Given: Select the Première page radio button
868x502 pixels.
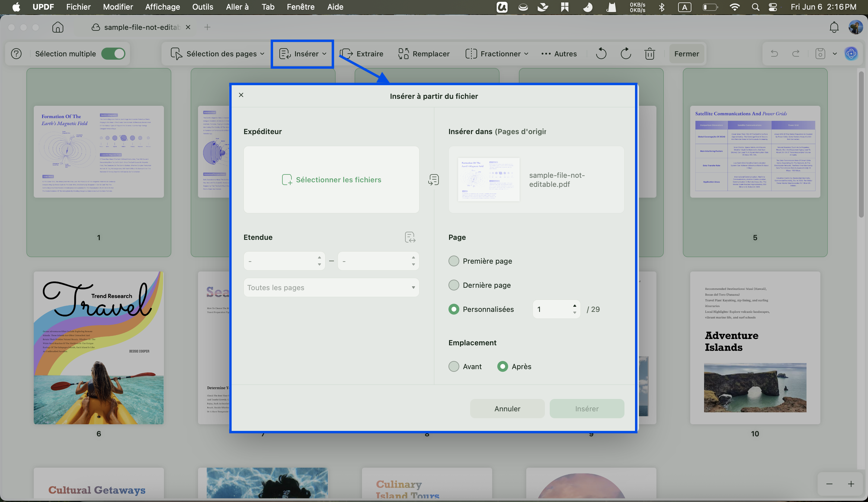Looking at the screenshot, I should [x=454, y=261].
